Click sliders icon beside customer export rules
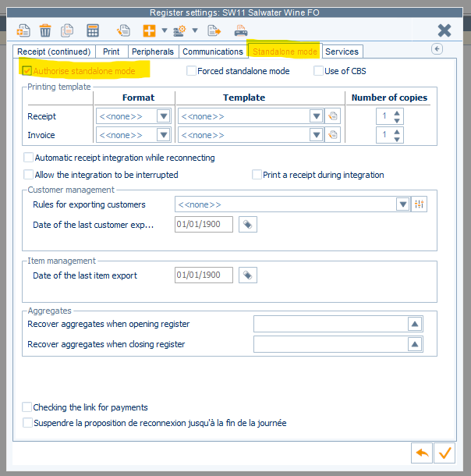The width and height of the screenshot is (471, 476). tap(419, 204)
